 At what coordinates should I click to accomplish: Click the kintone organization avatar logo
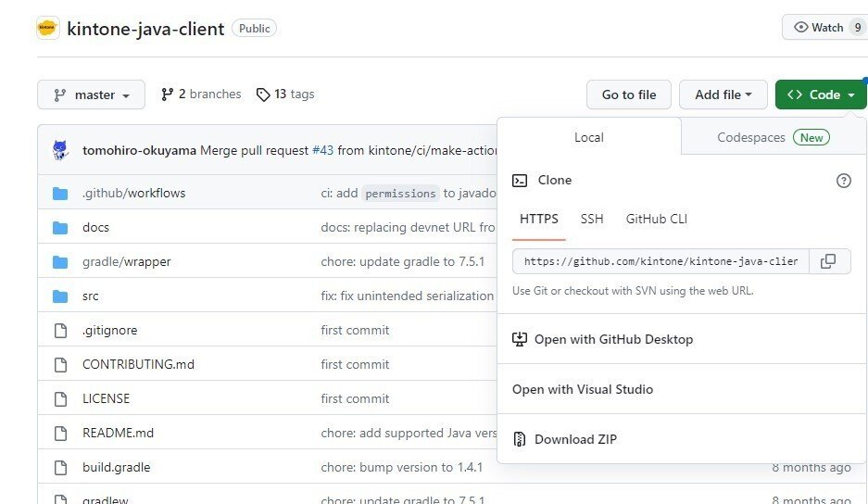[x=48, y=28]
